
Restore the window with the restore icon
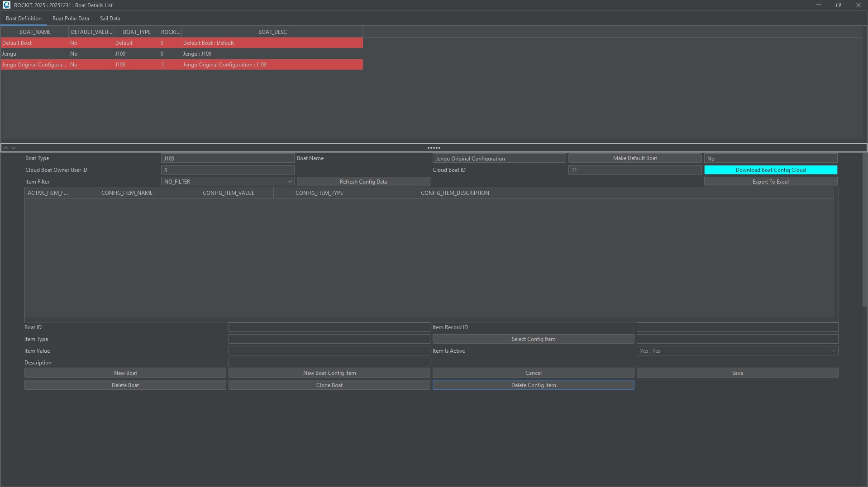click(838, 5)
